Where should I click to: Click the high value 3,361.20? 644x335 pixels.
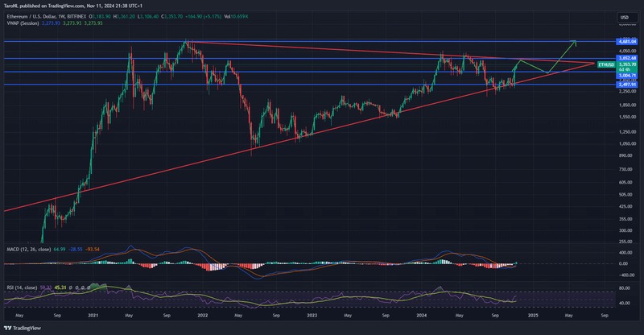click(x=126, y=16)
